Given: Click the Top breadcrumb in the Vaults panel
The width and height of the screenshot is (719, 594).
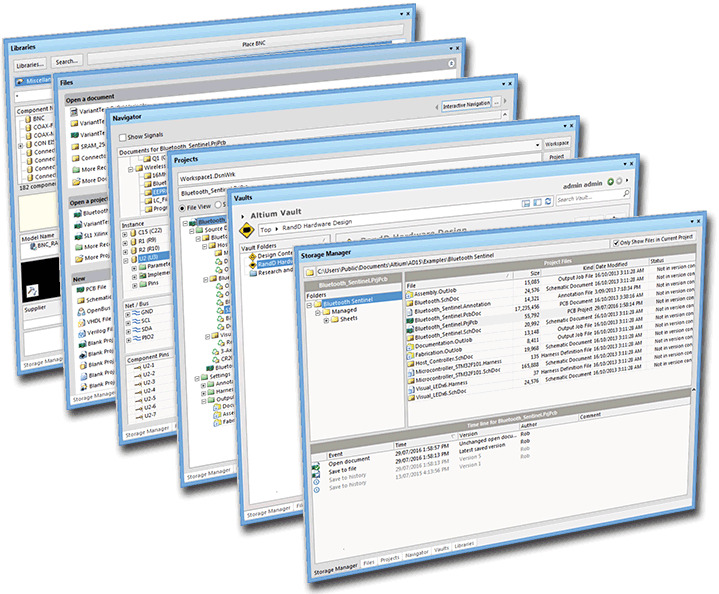Looking at the screenshot, I should point(266,229).
